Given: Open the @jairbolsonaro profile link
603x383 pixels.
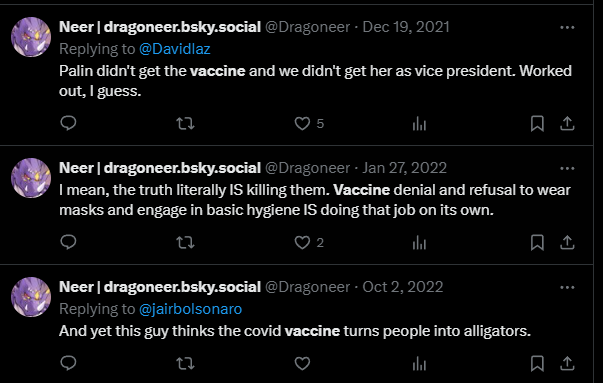Looking at the screenshot, I should 190,309.
